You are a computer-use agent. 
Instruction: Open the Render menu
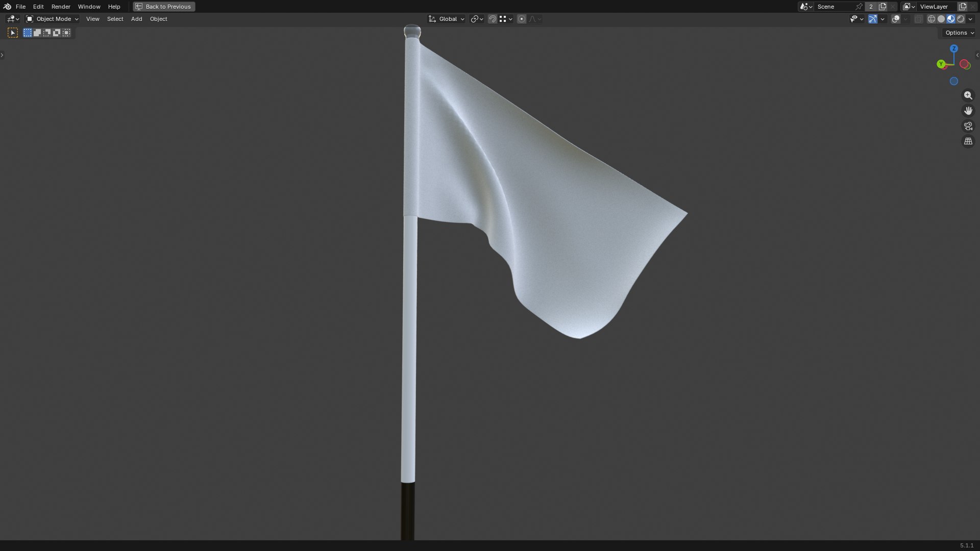coord(61,7)
